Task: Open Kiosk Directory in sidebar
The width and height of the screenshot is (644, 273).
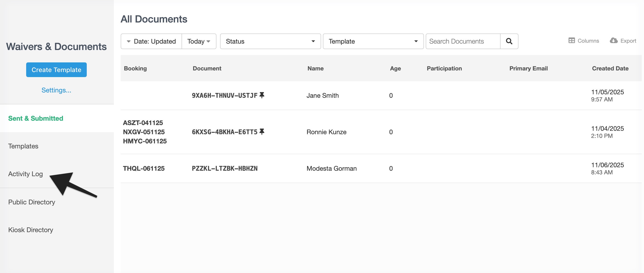Action: click(31, 230)
